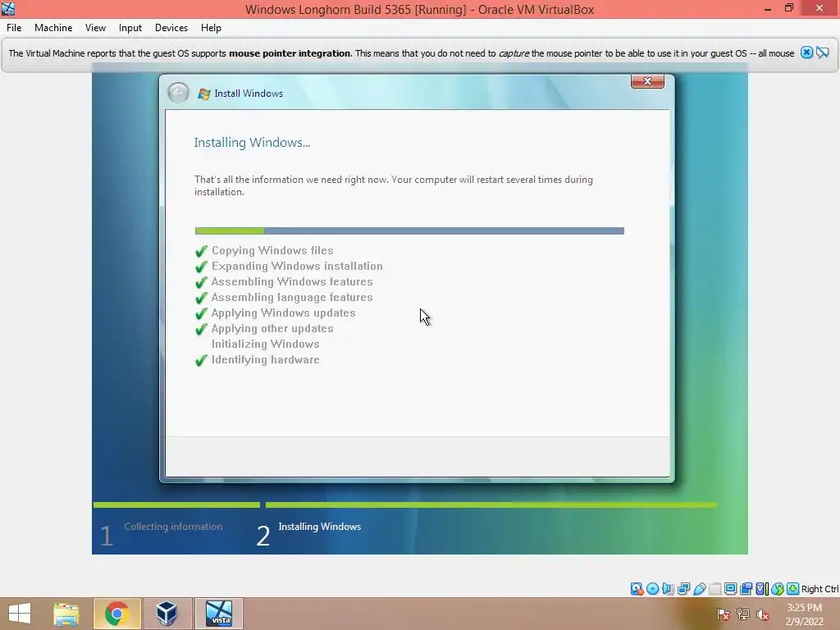Viewport: 840px width, 630px height.
Task: Click the don't-show-again notification icon
Action: (x=823, y=52)
